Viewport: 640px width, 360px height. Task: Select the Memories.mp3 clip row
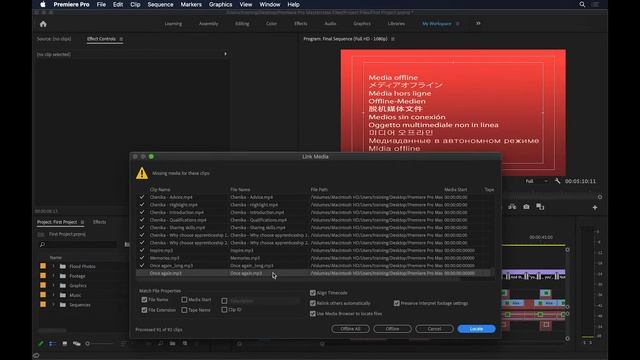pos(313,258)
